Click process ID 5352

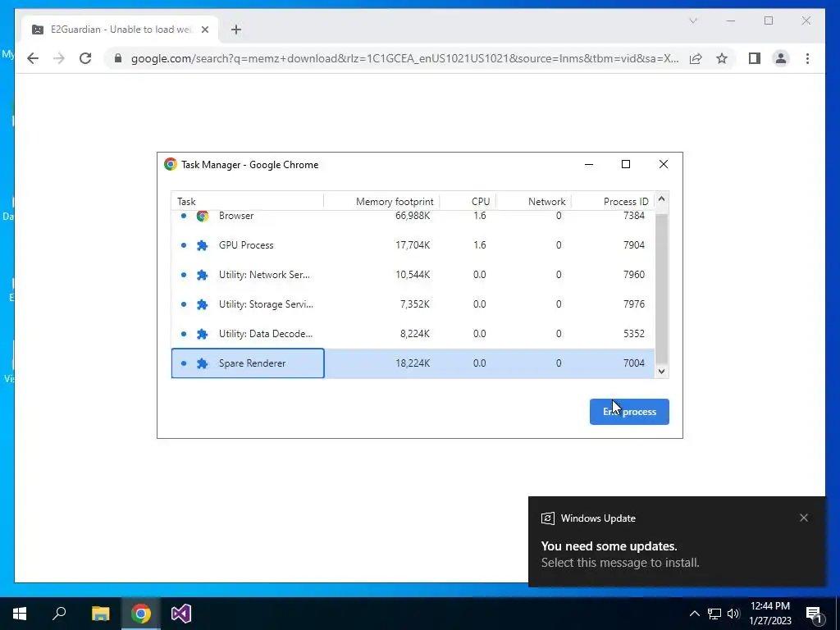634,333
